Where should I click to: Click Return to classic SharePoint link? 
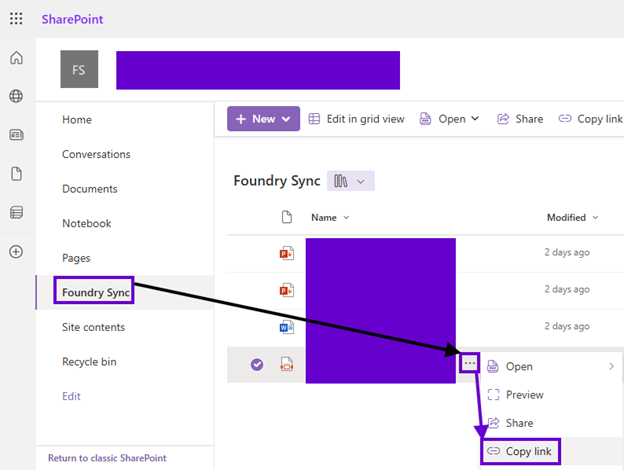107,458
